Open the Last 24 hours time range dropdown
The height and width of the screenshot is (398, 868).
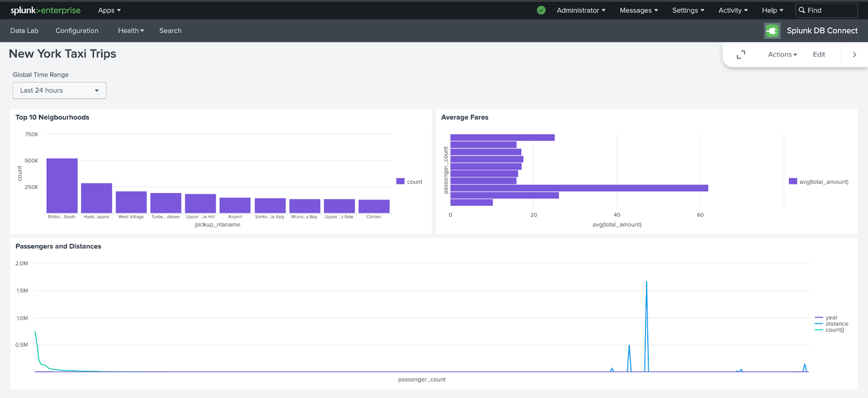[59, 91]
